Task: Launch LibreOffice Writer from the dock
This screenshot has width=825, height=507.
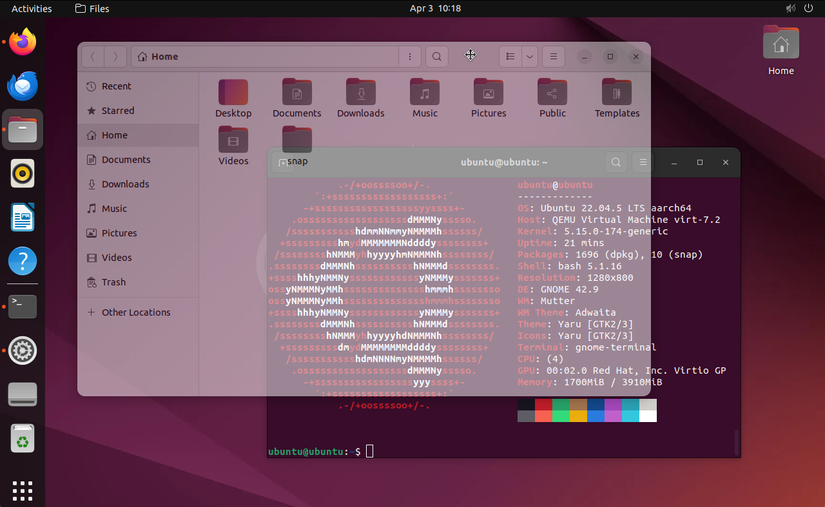Action: 23,217
